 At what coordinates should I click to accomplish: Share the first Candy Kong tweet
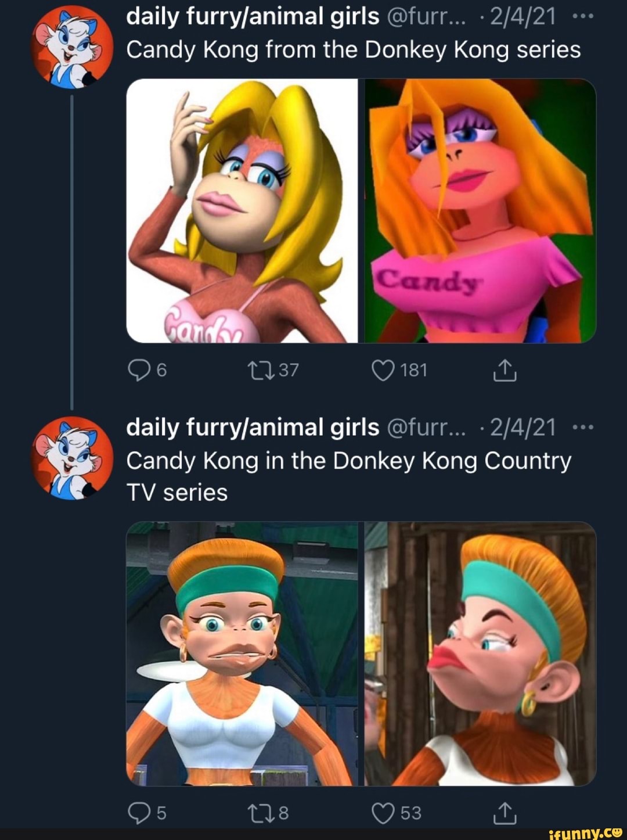tap(504, 370)
